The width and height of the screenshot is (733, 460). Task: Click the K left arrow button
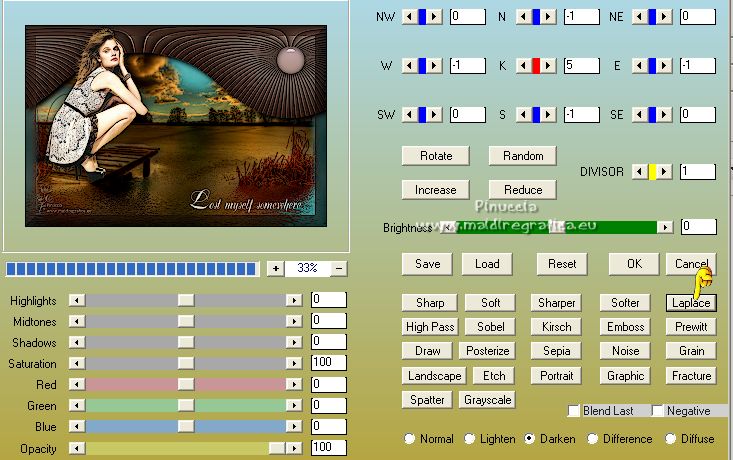point(524,66)
